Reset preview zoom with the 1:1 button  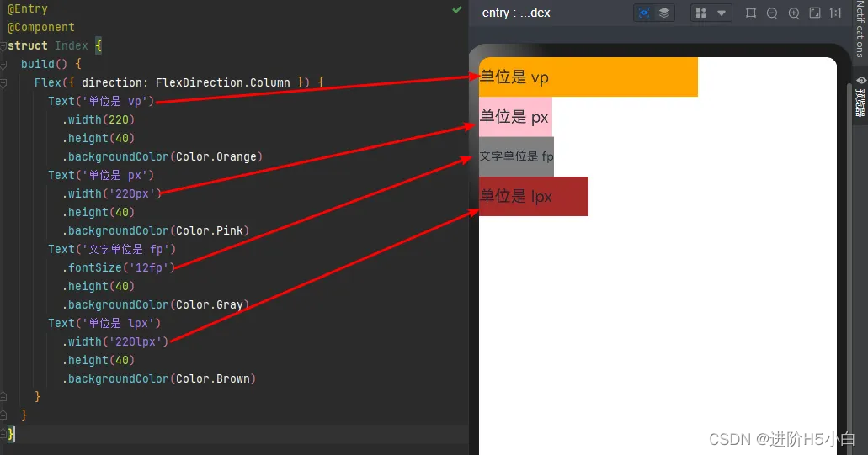835,13
